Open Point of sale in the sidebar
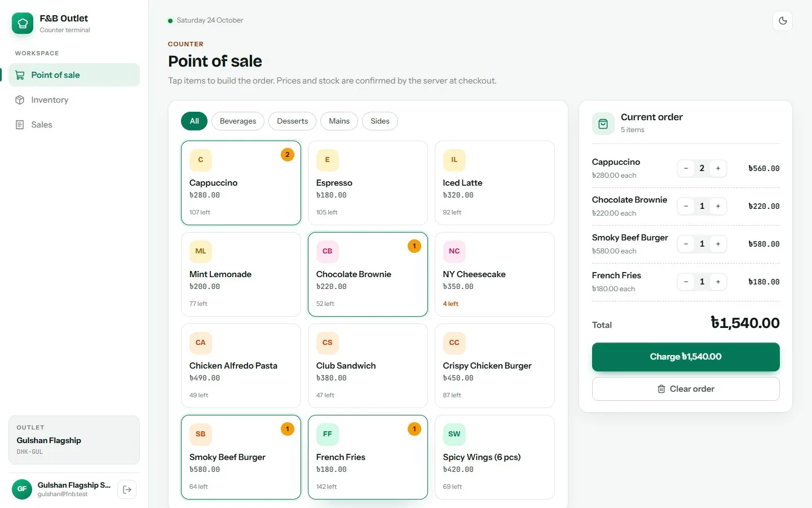Screen dimensions: 812x508 coord(74,75)
